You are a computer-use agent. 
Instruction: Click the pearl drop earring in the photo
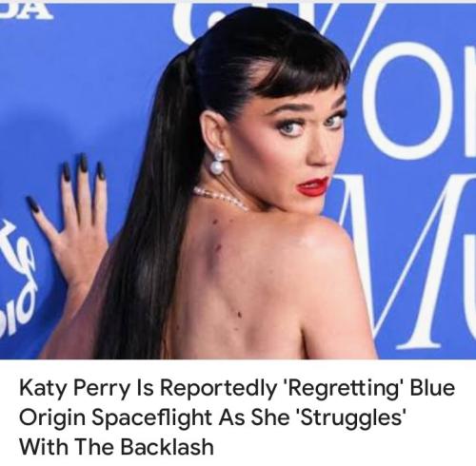click(x=219, y=162)
